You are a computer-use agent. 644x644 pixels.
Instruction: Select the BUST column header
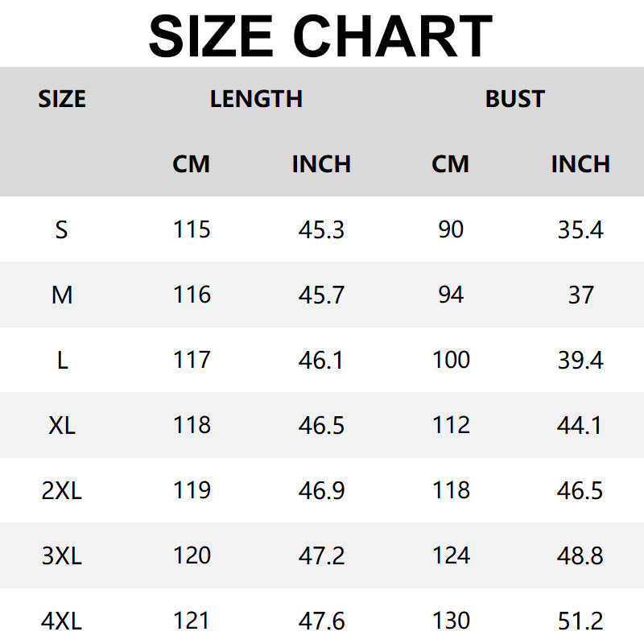point(514,99)
